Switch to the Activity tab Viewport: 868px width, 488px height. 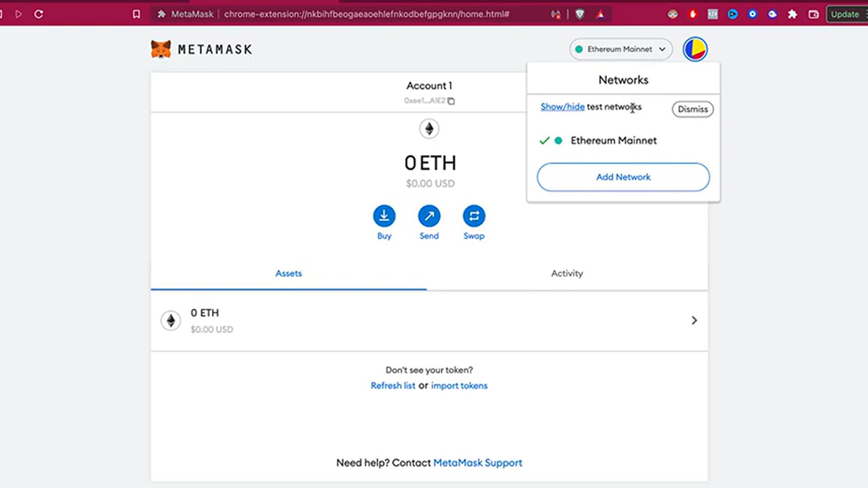point(567,273)
